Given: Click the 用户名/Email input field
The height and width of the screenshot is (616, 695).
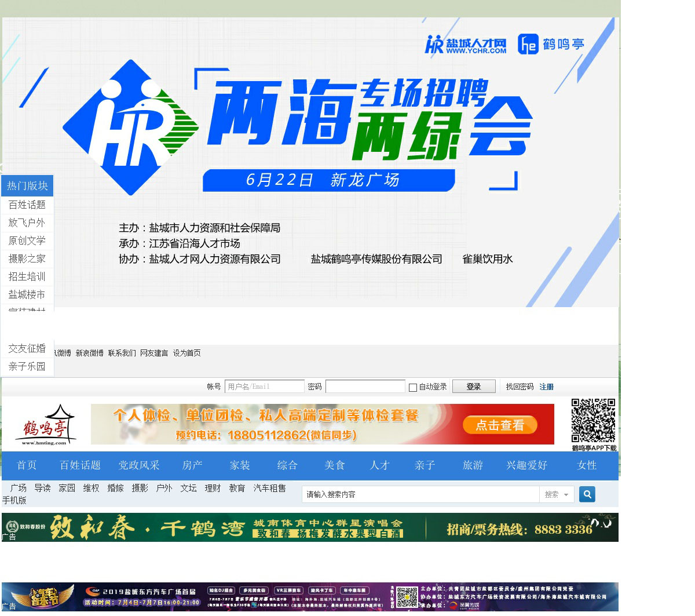Looking at the screenshot, I should [x=264, y=387].
